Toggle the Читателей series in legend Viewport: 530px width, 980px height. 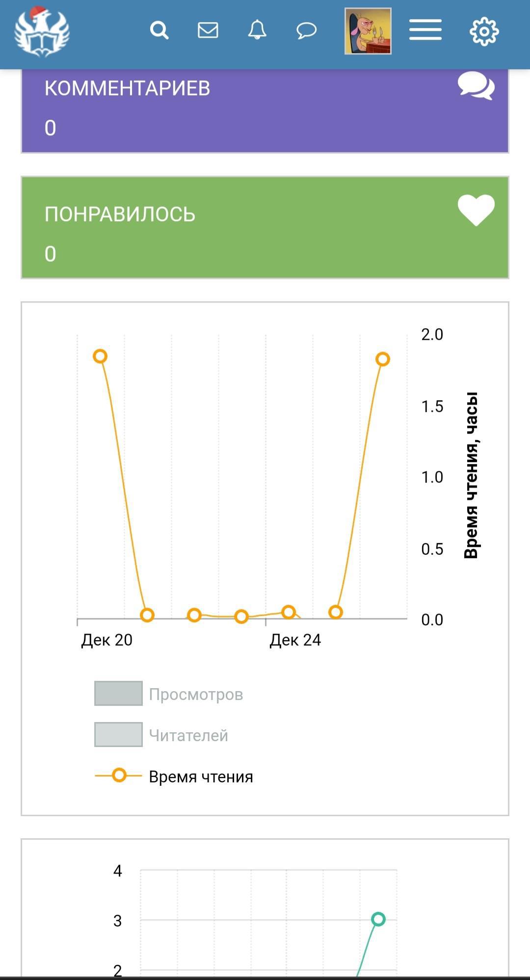pyautogui.click(x=188, y=736)
